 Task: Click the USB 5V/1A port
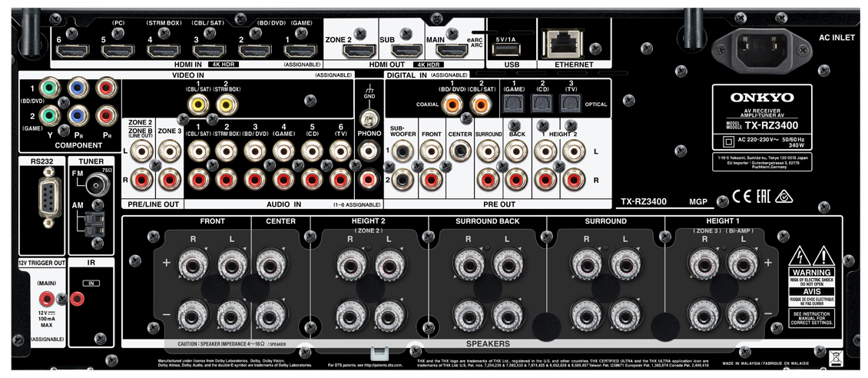coord(506,51)
